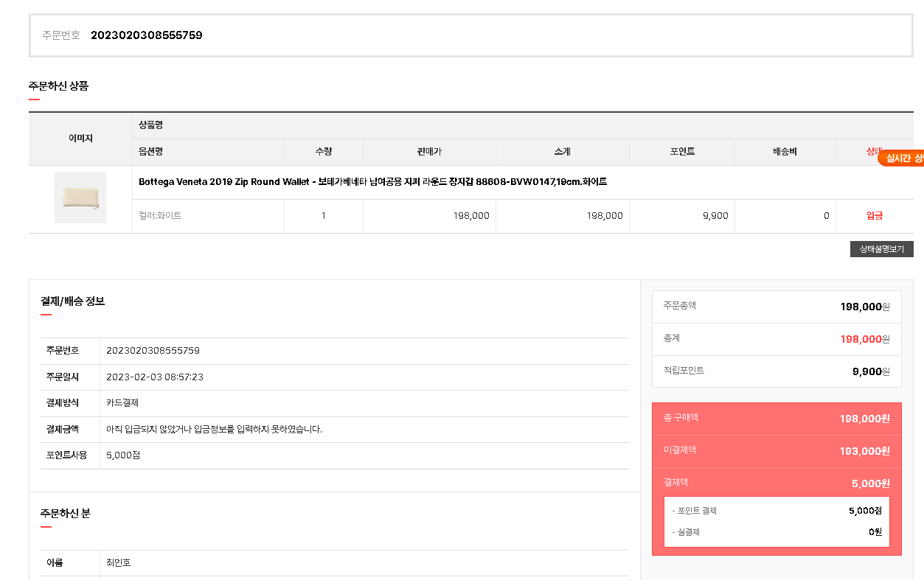Click the white wallet product thumbnail
924x580 pixels.
(80, 198)
